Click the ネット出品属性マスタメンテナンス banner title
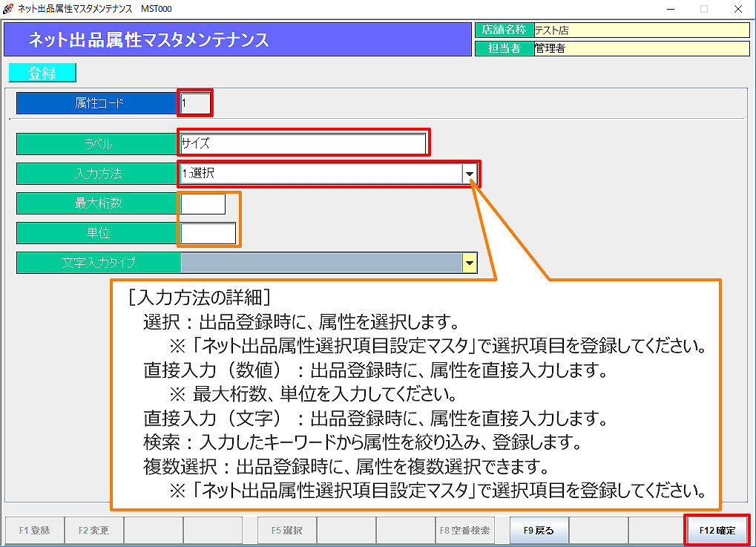756x547 pixels. pyautogui.click(x=237, y=39)
